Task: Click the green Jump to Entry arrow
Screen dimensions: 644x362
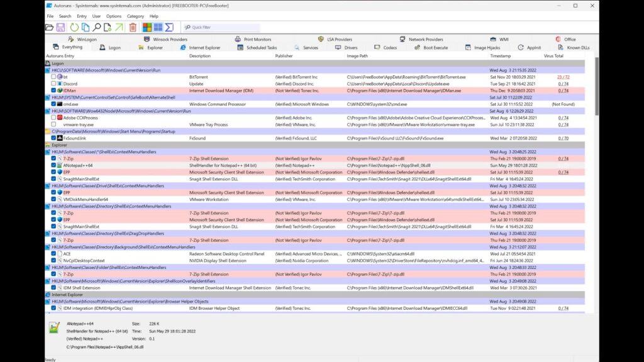Action: coord(119,28)
